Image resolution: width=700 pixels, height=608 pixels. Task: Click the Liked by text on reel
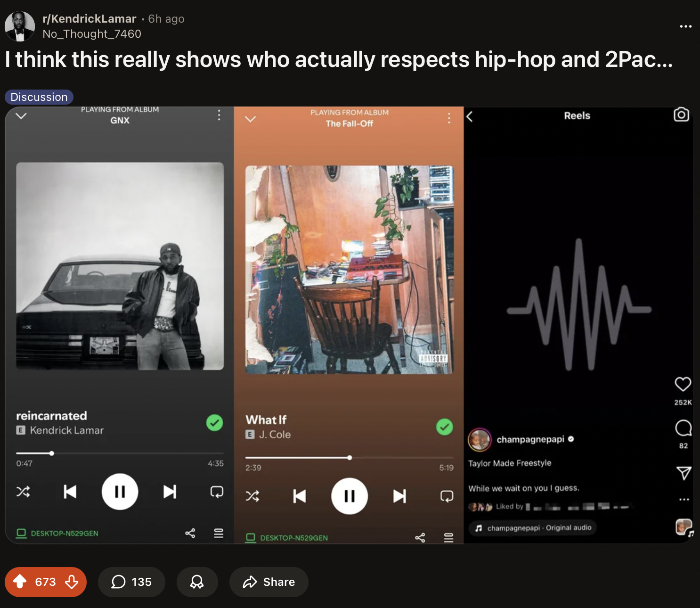(510, 507)
